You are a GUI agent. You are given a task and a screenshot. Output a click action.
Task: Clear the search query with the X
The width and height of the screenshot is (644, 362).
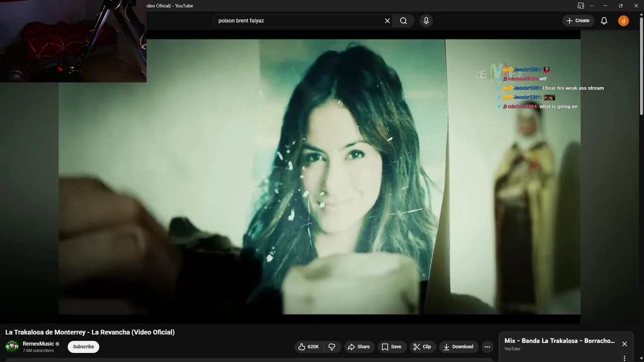tap(387, 21)
